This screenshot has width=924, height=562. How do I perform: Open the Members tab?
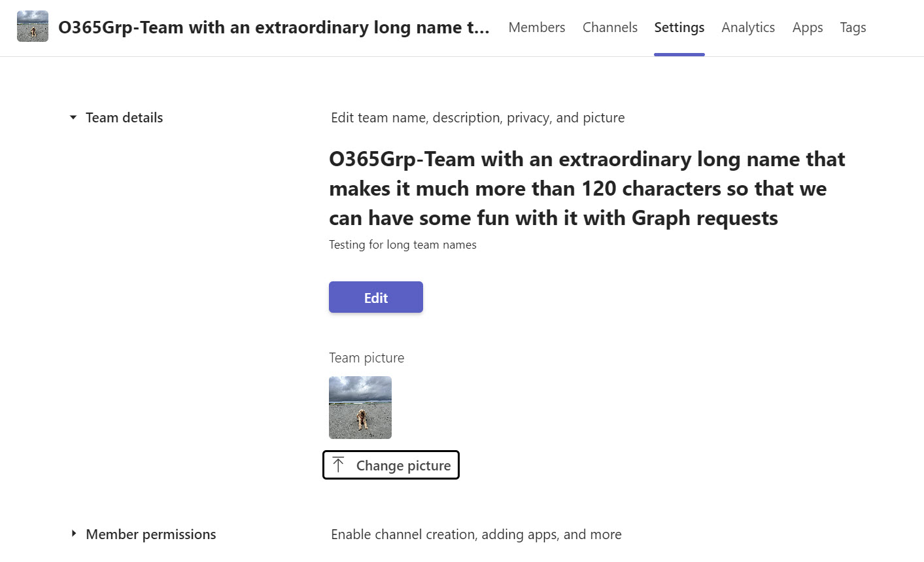tap(537, 27)
